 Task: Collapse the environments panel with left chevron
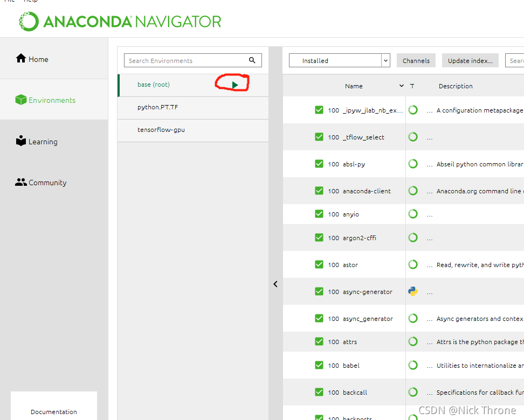click(x=275, y=284)
